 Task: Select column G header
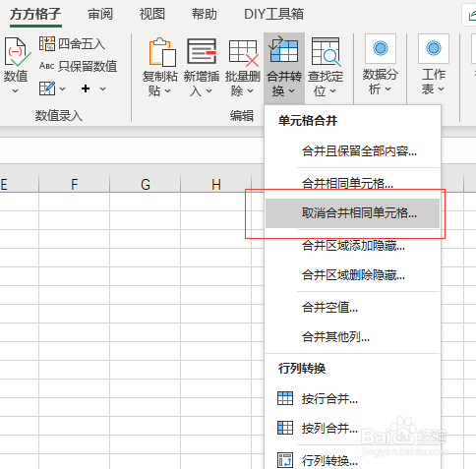146,184
